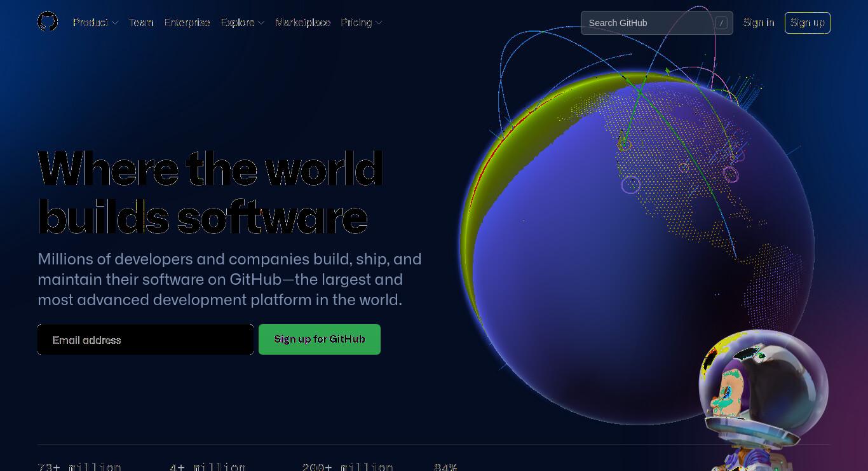This screenshot has width=868, height=471.
Task: Click the slash shortcut key icon
Action: click(721, 23)
